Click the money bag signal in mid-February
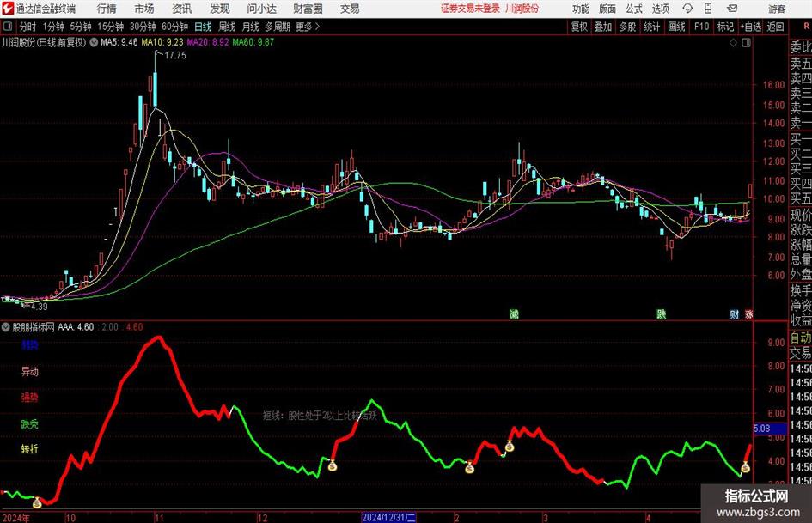The width and height of the screenshot is (812, 523). point(510,446)
